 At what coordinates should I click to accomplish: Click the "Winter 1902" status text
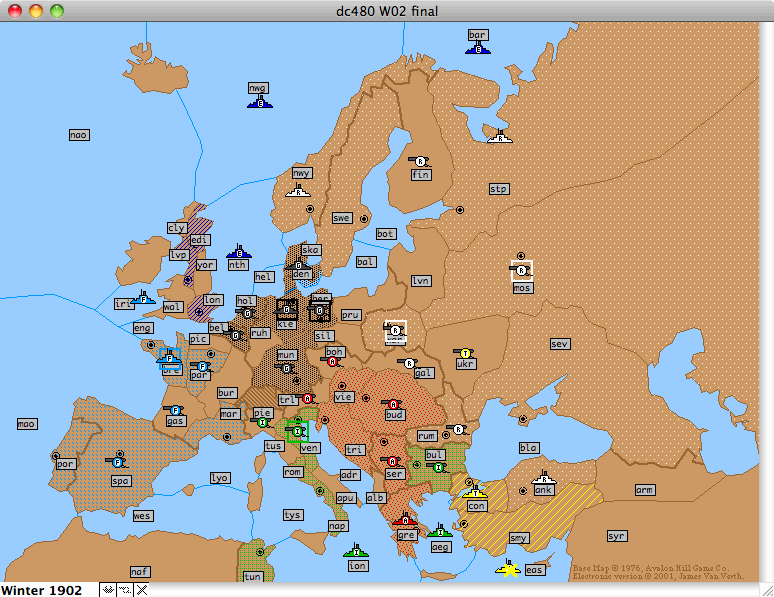pos(41,590)
